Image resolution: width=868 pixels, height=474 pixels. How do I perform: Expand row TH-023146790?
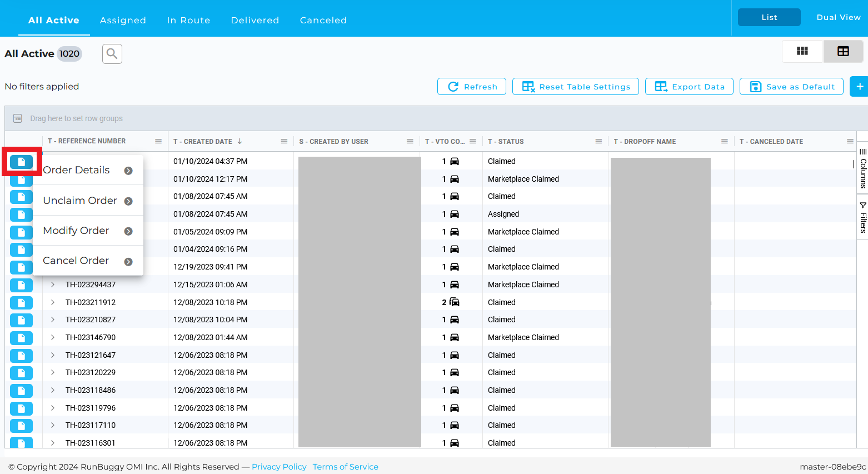(x=53, y=337)
